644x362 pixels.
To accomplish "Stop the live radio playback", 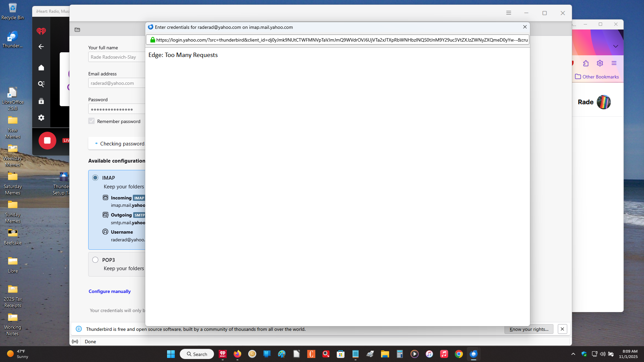I will [x=47, y=140].
